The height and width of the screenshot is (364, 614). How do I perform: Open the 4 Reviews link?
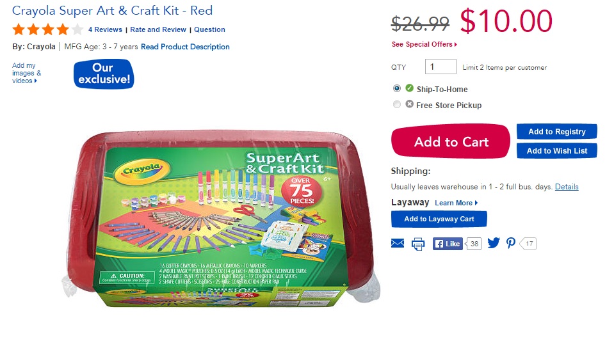tap(105, 29)
